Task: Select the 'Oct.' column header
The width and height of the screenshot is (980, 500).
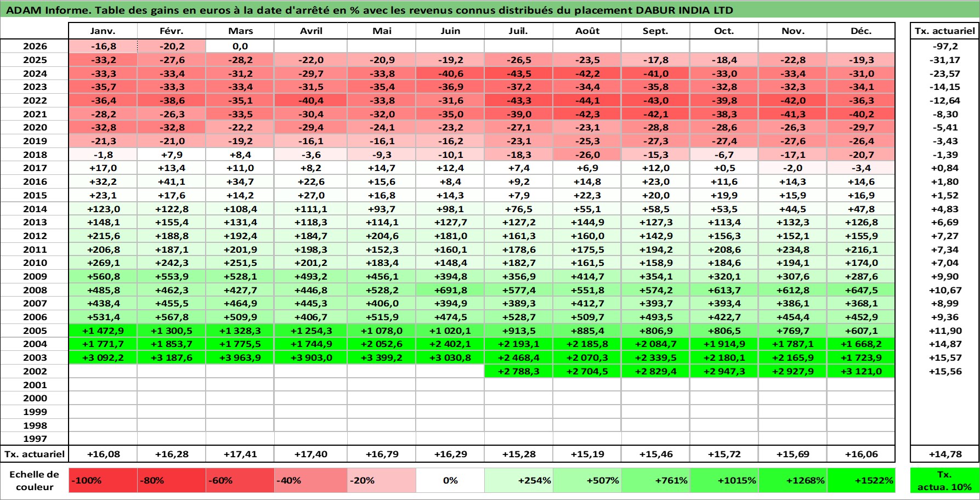Action: 724,31
